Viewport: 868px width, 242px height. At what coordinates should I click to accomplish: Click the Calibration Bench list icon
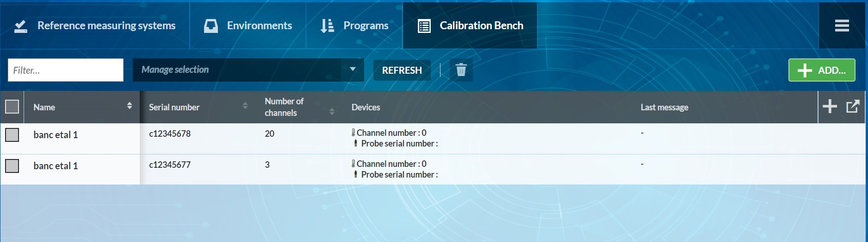coord(424,26)
